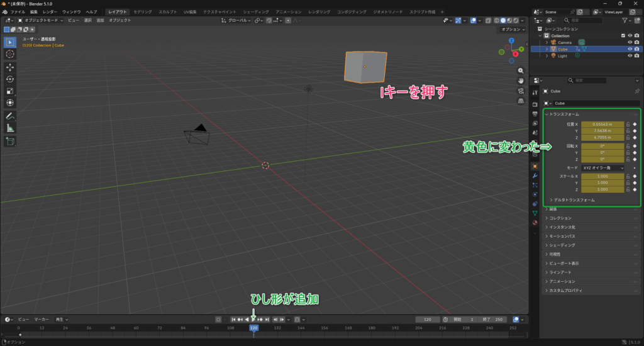Click the pan view hand icon
Screen dimensions: 644x346
(x=521, y=81)
